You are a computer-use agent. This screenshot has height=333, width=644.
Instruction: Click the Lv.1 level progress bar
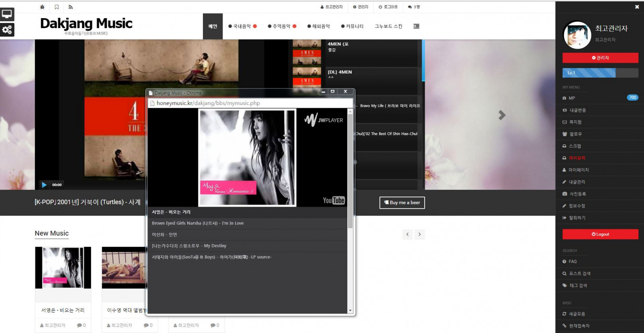click(x=600, y=73)
